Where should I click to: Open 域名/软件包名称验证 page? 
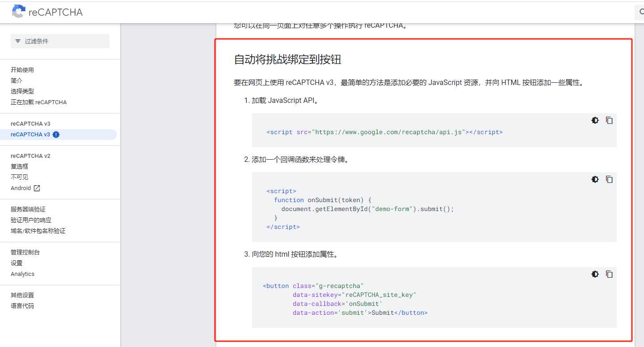click(38, 231)
